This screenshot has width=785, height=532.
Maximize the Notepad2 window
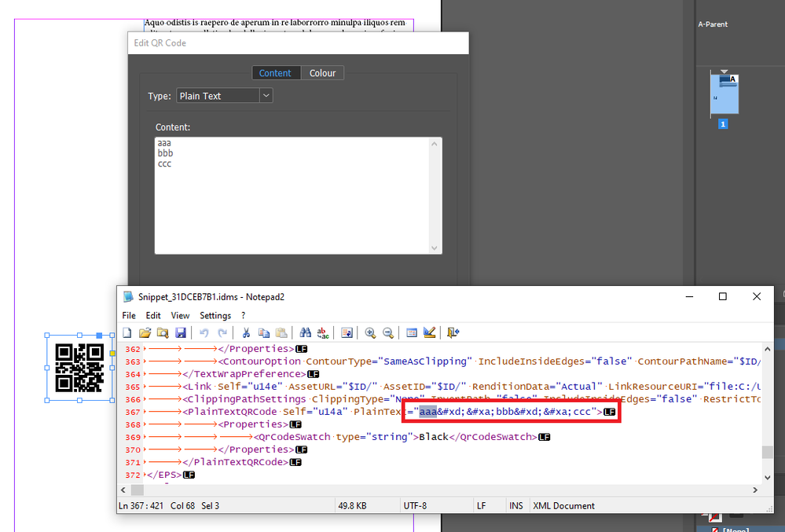coord(722,297)
